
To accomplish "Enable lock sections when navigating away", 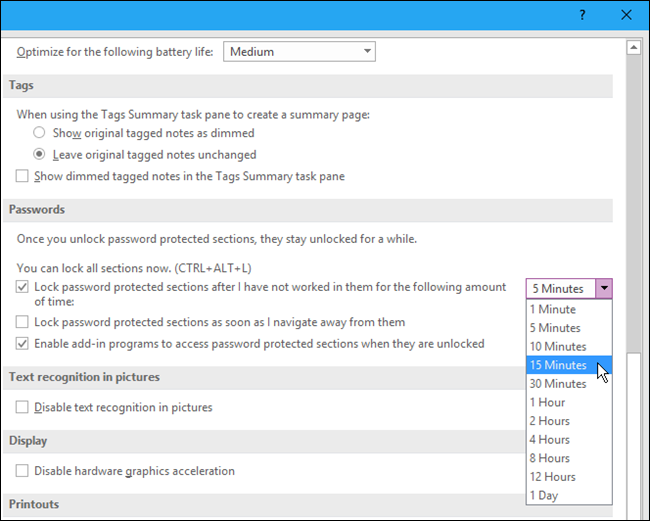I will point(23,322).
